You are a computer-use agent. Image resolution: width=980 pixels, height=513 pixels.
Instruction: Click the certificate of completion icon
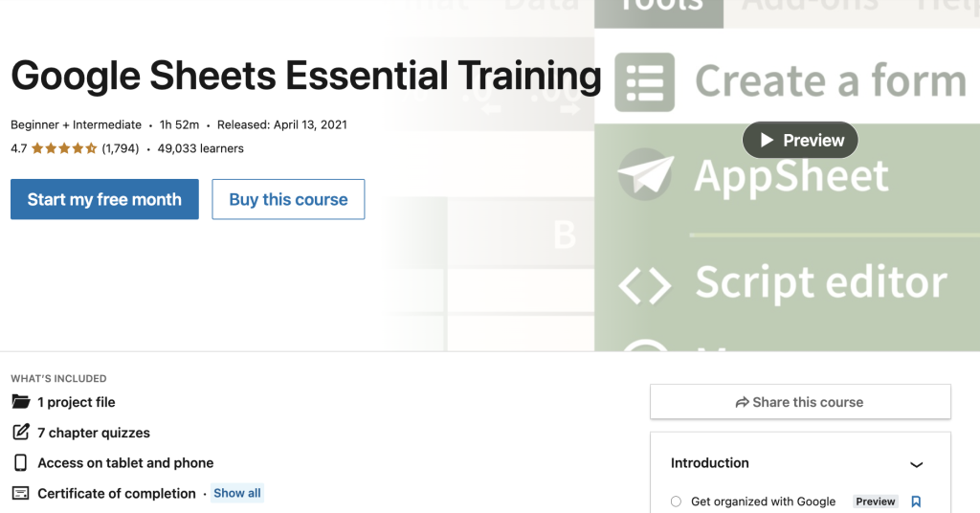pyautogui.click(x=20, y=494)
